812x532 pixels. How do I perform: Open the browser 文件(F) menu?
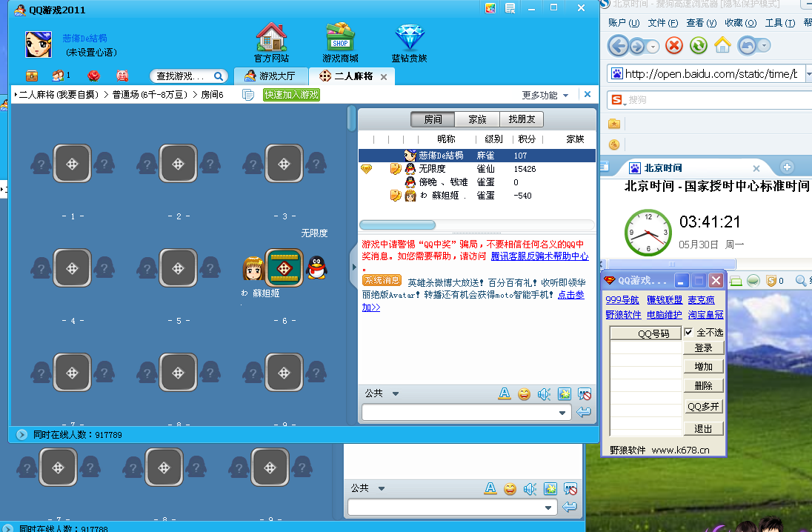click(663, 23)
